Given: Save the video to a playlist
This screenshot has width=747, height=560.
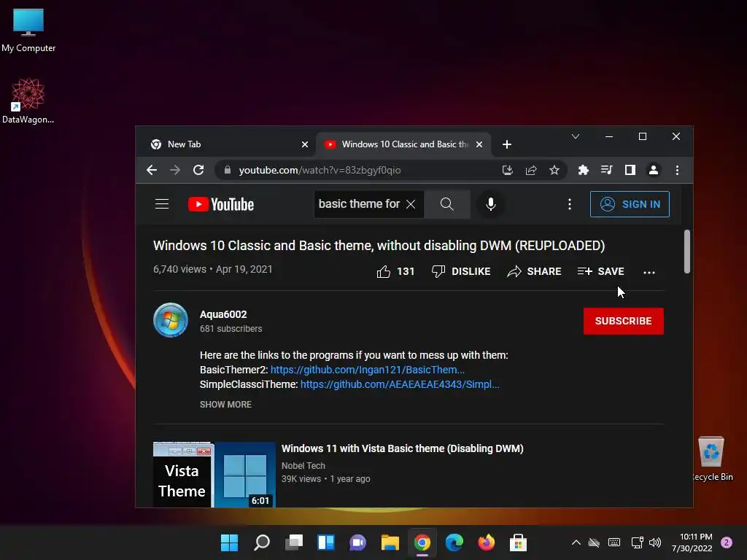Looking at the screenshot, I should (601, 271).
